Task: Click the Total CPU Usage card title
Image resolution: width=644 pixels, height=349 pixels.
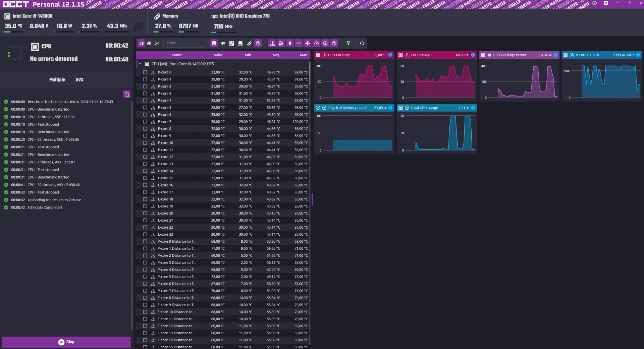Action: click(424, 108)
